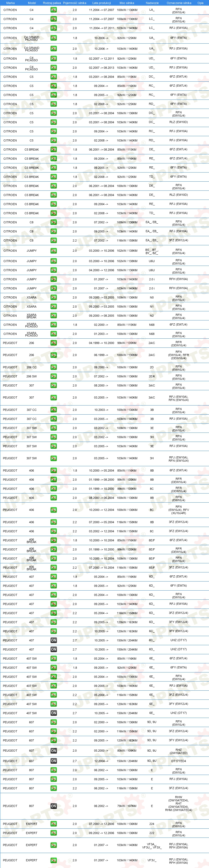Image resolution: width=209 pixels, height=868 pixels.
Task: Click the Lata produkcji column header
Action: point(102,3)
